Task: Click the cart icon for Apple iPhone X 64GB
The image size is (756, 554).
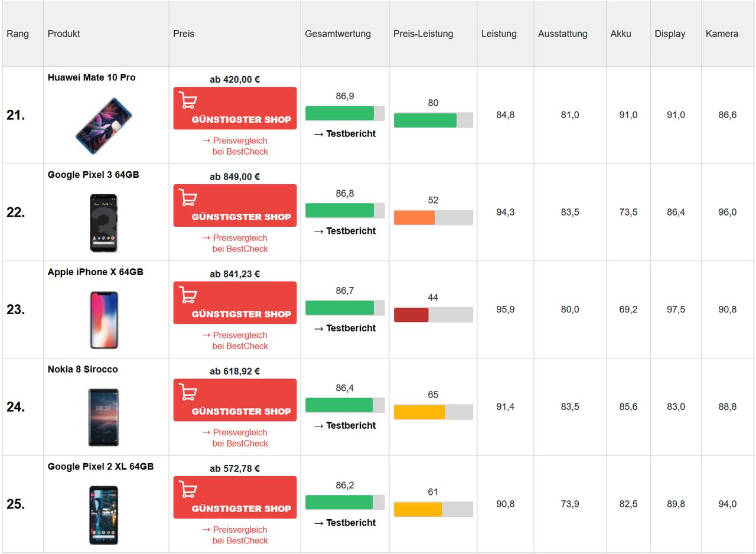Action: (x=188, y=295)
